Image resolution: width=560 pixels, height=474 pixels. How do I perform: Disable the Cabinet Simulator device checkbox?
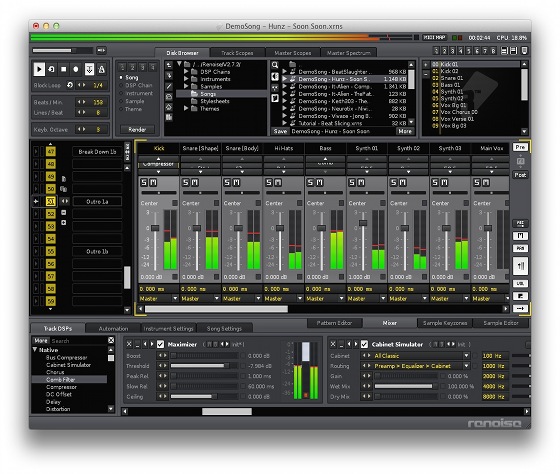click(x=364, y=344)
